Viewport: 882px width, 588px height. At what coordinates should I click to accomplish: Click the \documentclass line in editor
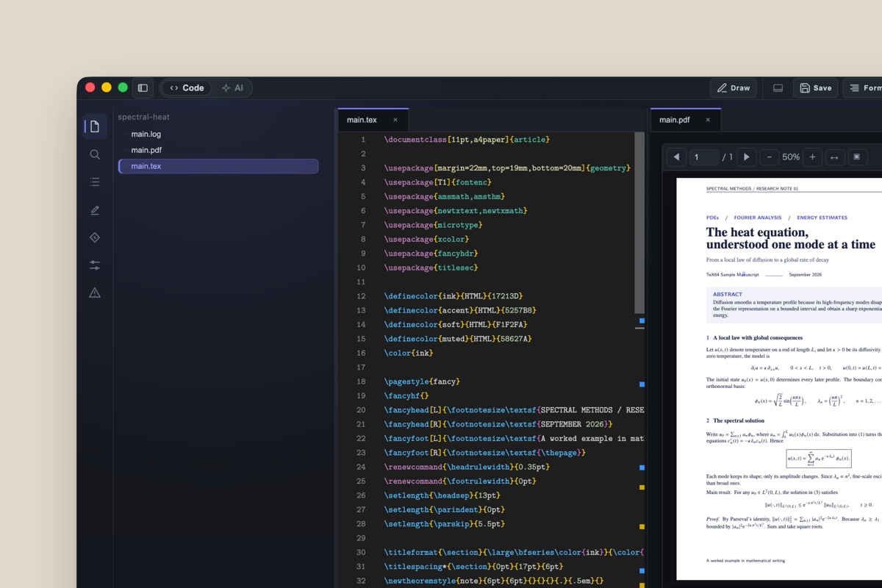[467, 140]
